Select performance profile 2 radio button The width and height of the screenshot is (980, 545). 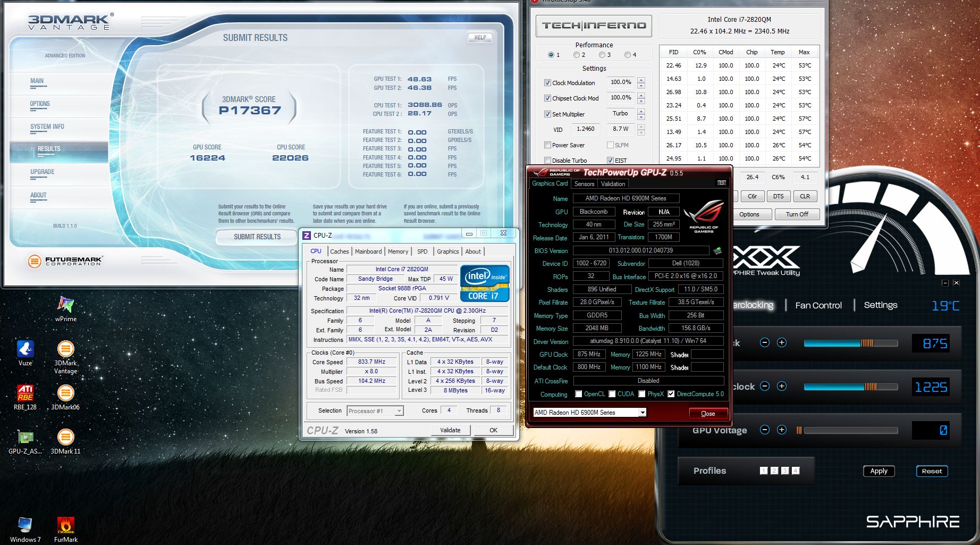coord(577,55)
